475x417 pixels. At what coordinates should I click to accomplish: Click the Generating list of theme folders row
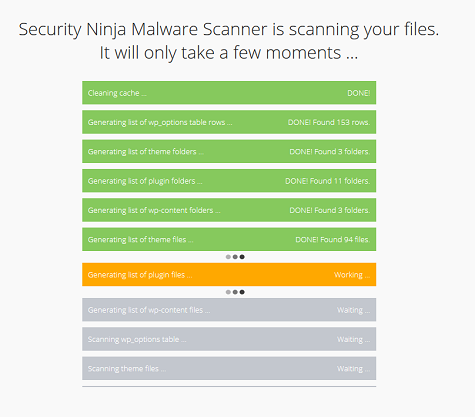click(x=229, y=151)
